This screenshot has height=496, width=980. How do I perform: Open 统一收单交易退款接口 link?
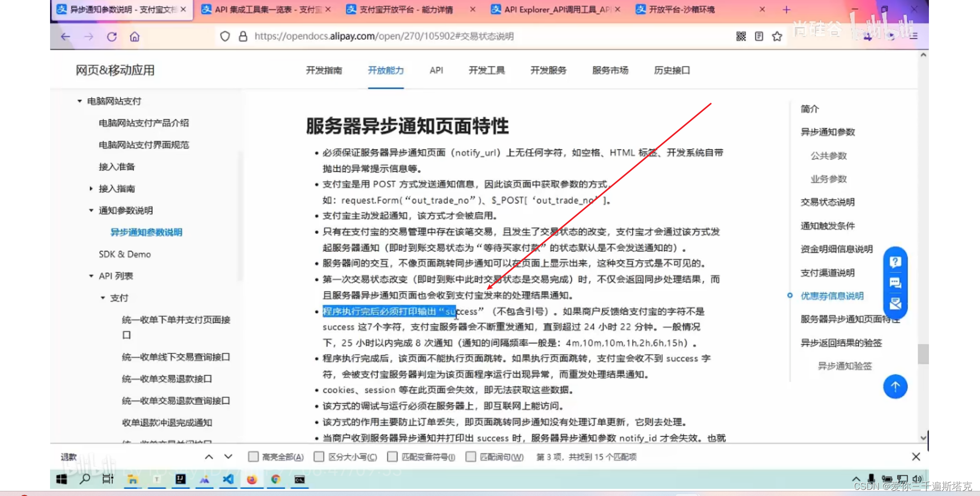click(x=167, y=379)
